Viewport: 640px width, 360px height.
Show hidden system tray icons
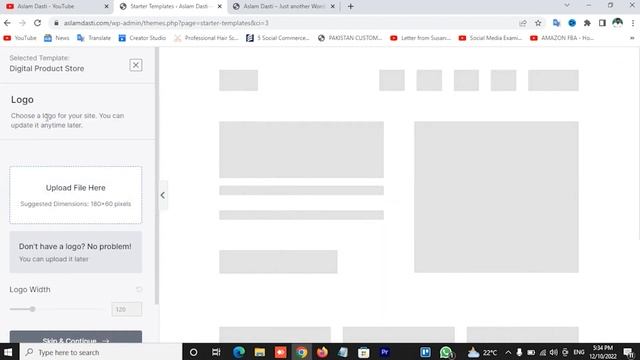(x=508, y=352)
